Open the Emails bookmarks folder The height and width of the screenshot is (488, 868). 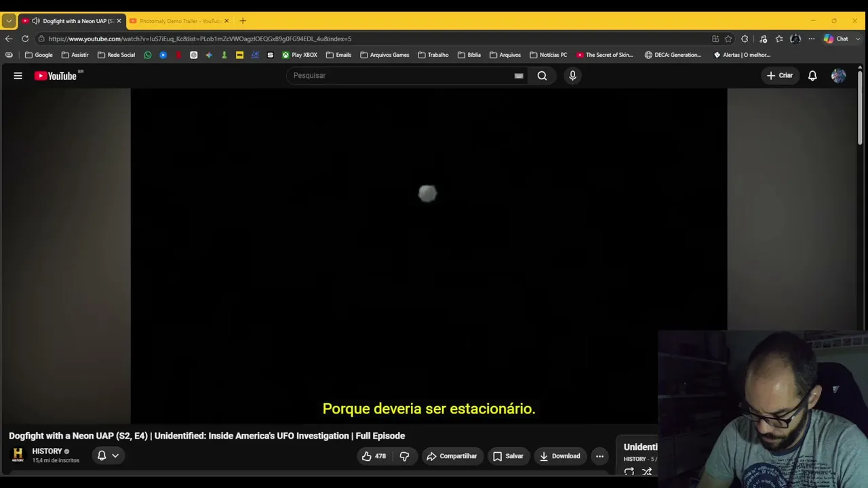tap(338, 55)
